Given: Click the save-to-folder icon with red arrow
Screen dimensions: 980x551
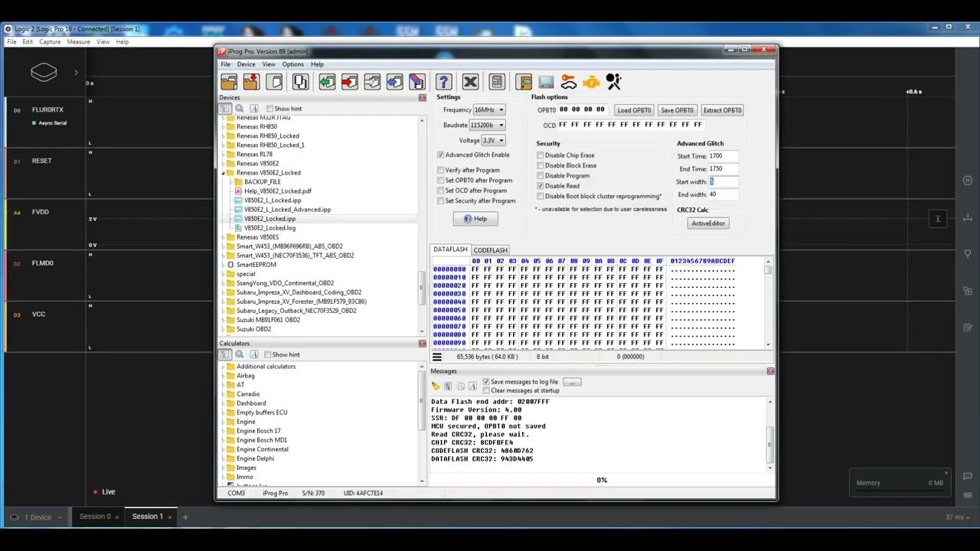Looking at the screenshot, I should tap(250, 82).
